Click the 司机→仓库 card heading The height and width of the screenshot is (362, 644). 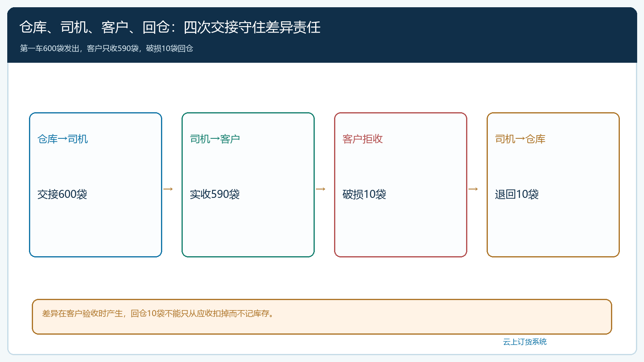(x=520, y=139)
